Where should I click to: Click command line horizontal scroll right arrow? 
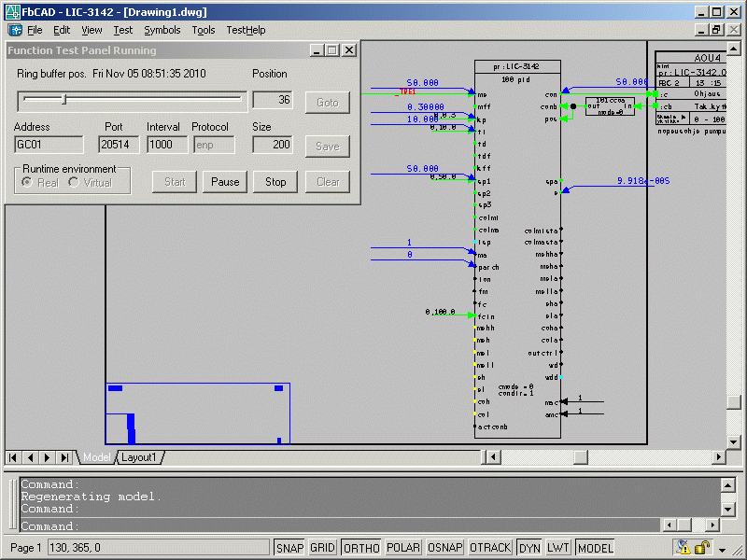[712, 525]
